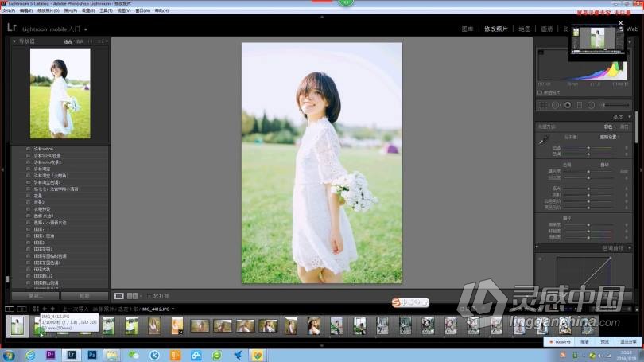Viewport: 644px width, 362px height.
Task: Open the IMG_4412.JPG filename source dropdown
Action: pos(173,309)
